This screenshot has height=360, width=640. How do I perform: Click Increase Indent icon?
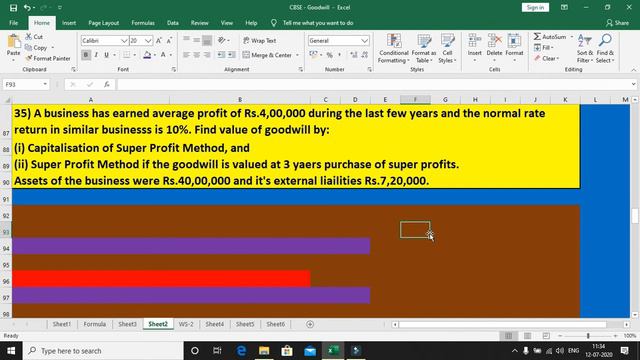231,55
